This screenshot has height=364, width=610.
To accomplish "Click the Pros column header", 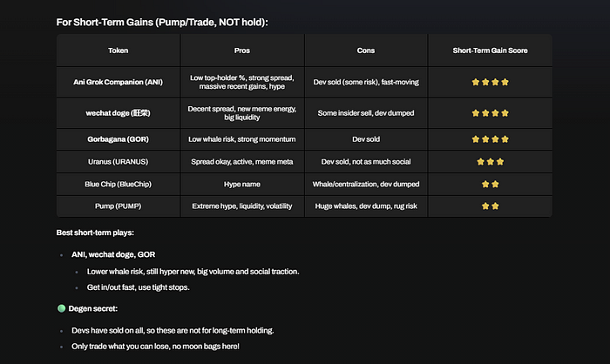I will [242, 51].
